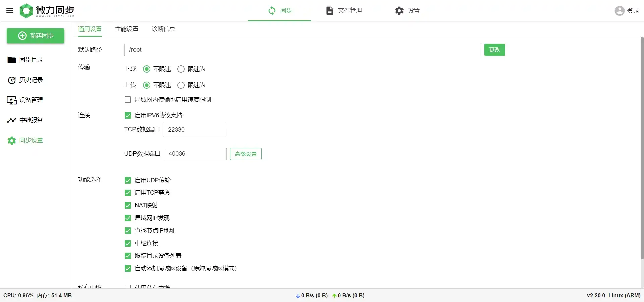Open 同步目录 folder icon in sidebar
This screenshot has width=644, height=302.
point(12,60)
